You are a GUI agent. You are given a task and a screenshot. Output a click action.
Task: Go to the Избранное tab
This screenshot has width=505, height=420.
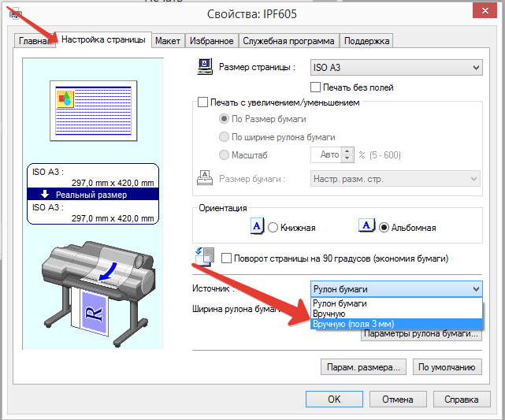tap(212, 41)
